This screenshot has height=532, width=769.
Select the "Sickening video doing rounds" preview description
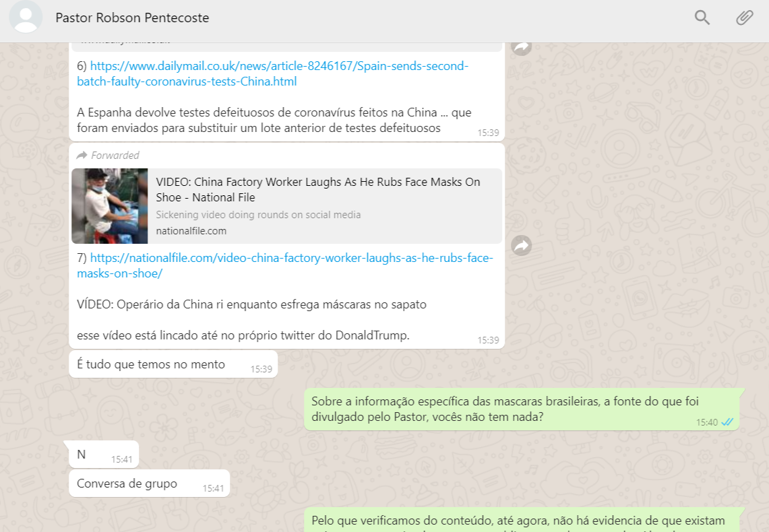[x=258, y=215]
